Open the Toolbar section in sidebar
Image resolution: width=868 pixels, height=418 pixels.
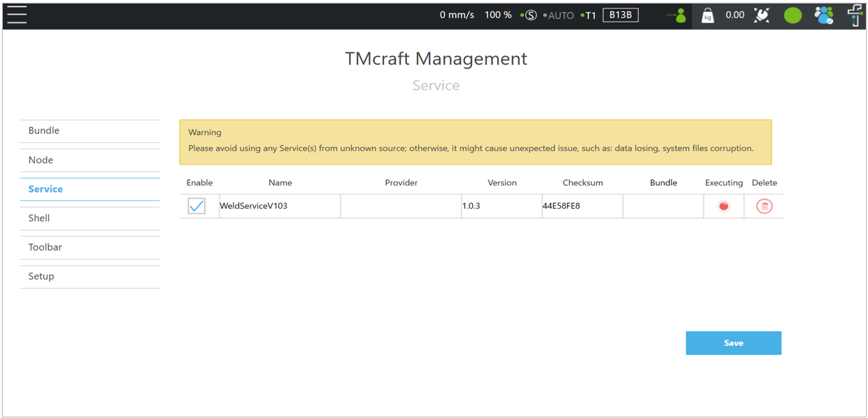tap(45, 247)
